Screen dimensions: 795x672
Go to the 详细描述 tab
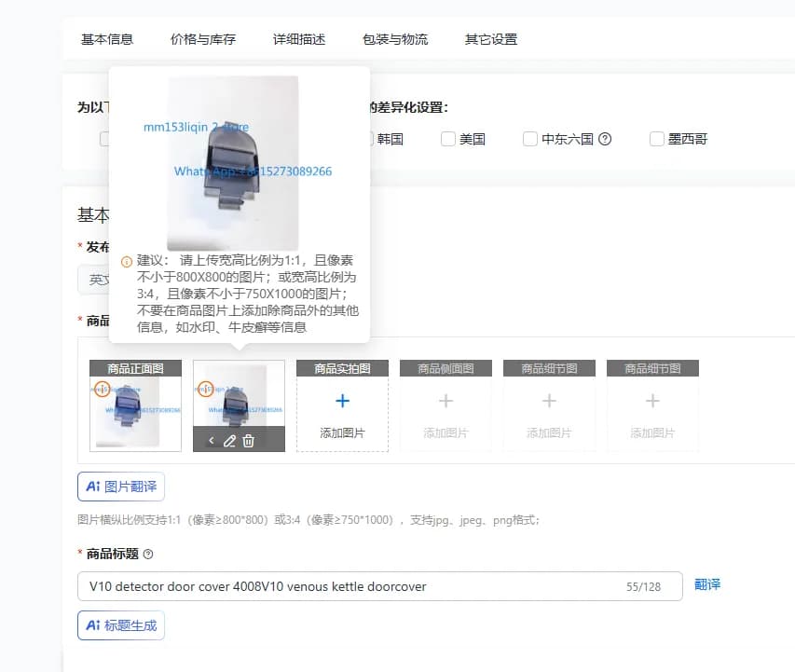pos(299,39)
